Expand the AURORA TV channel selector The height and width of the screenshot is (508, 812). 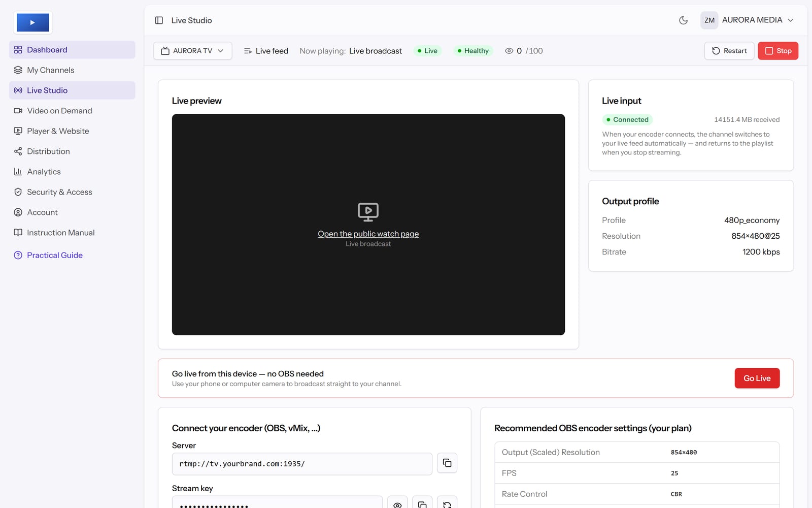point(193,51)
